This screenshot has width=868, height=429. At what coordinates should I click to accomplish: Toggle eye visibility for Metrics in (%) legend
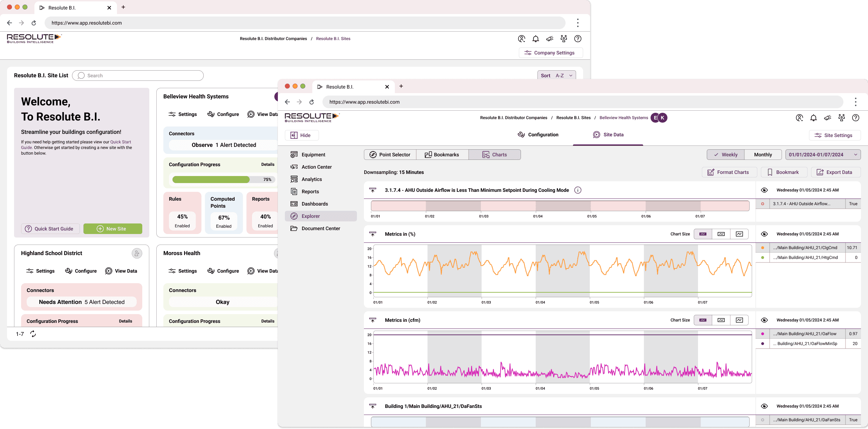[764, 234]
